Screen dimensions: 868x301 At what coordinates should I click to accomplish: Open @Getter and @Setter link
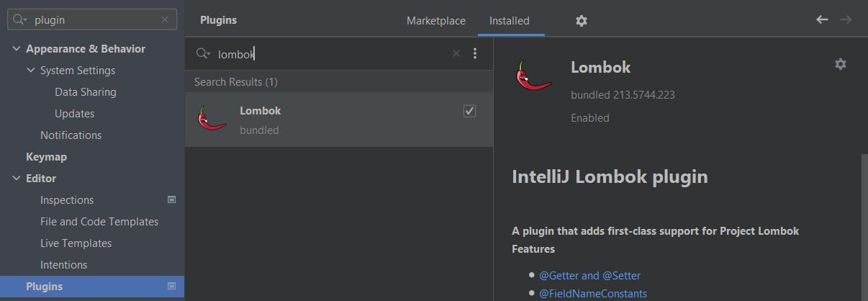pyautogui.click(x=589, y=275)
